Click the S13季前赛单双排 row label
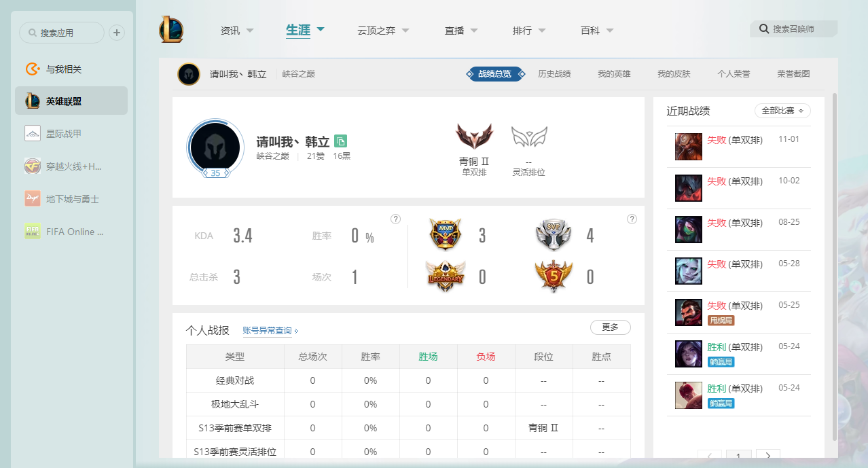 [x=235, y=428]
